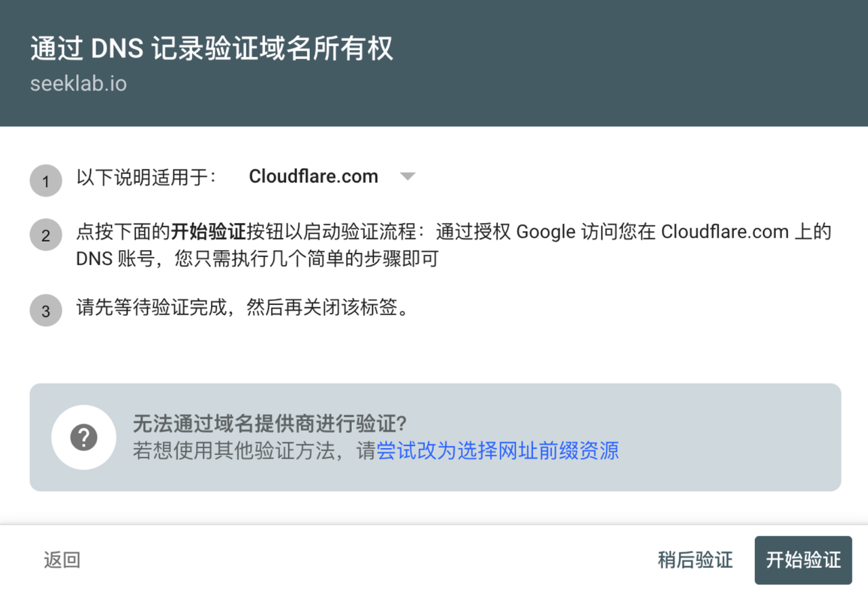The image size is (868, 591).
Task: Click the 无法通过域名提供商进行验证? heading
Action: [269, 424]
